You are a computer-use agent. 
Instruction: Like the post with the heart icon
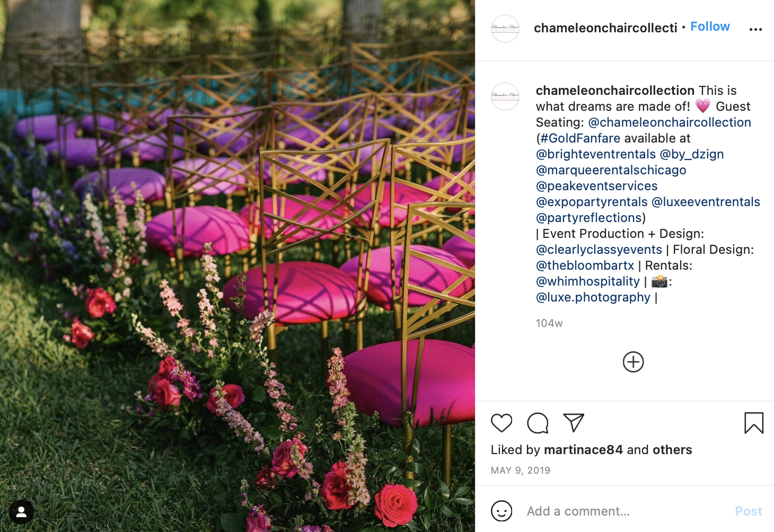click(502, 423)
